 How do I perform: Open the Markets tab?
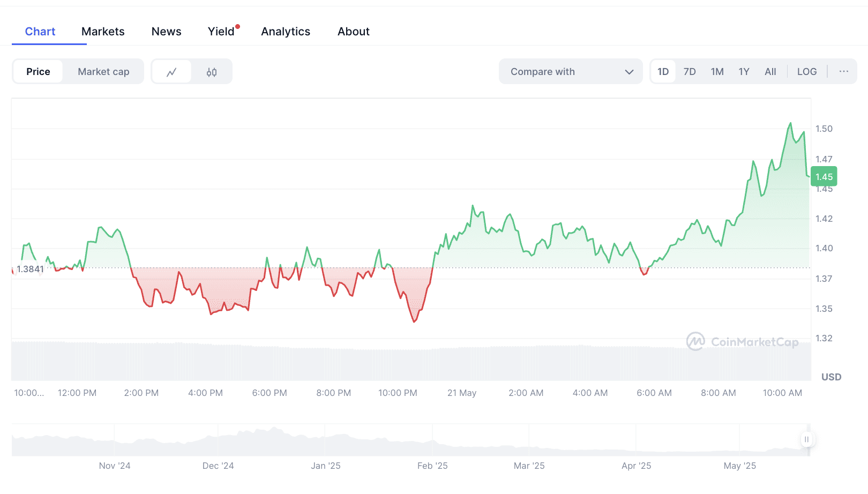pyautogui.click(x=103, y=32)
